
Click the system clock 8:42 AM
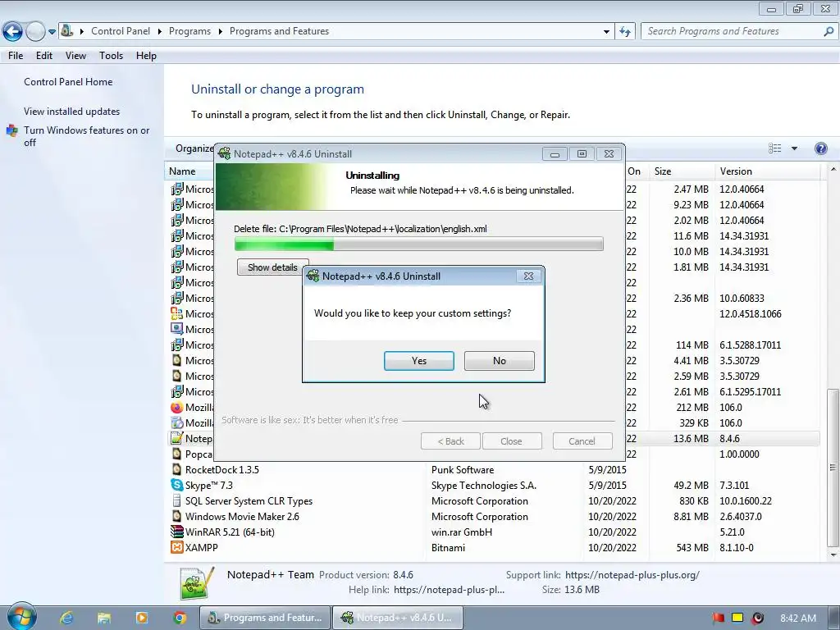(x=797, y=618)
